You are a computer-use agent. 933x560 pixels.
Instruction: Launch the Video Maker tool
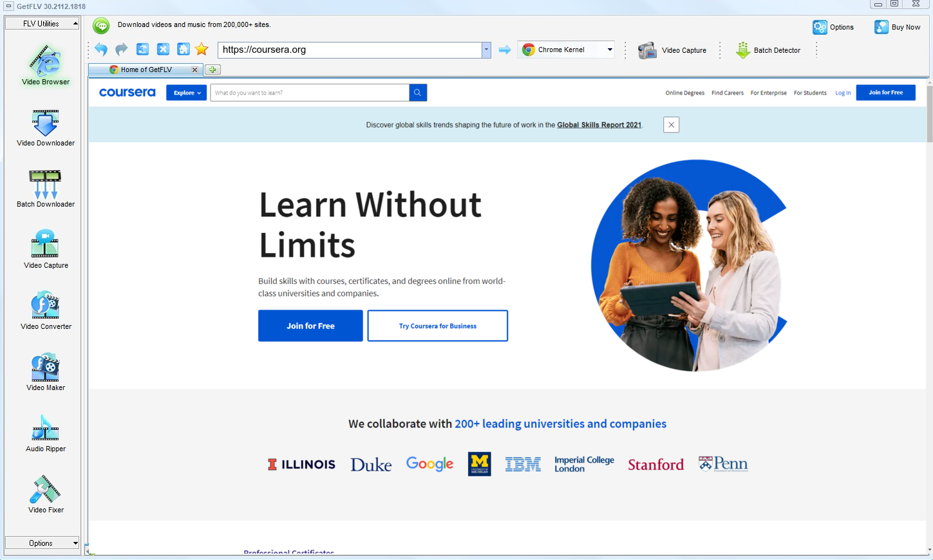tap(45, 371)
